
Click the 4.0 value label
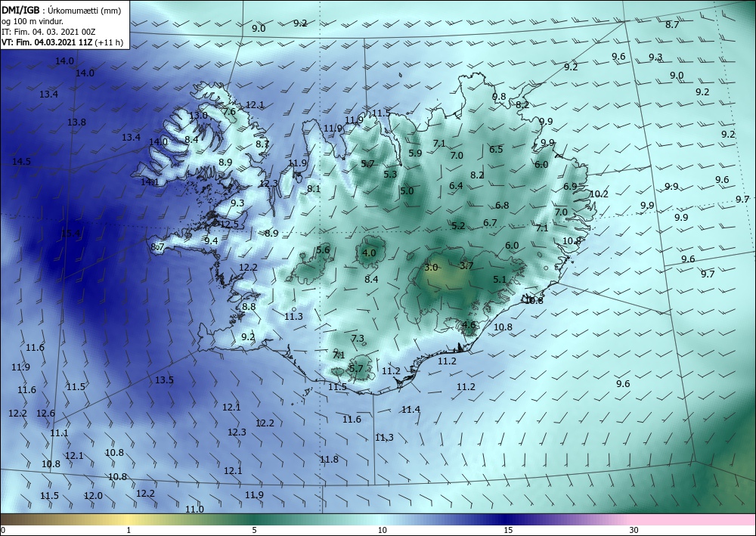click(369, 253)
